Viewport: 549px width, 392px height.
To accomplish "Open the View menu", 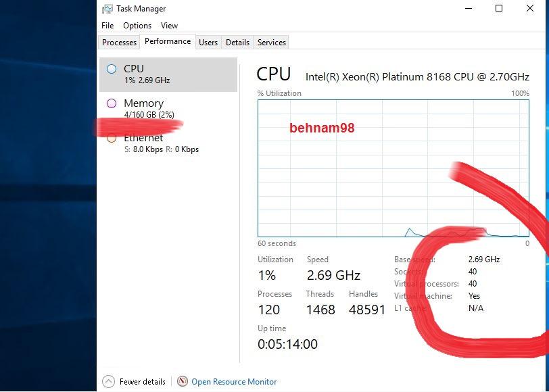I will (x=169, y=26).
